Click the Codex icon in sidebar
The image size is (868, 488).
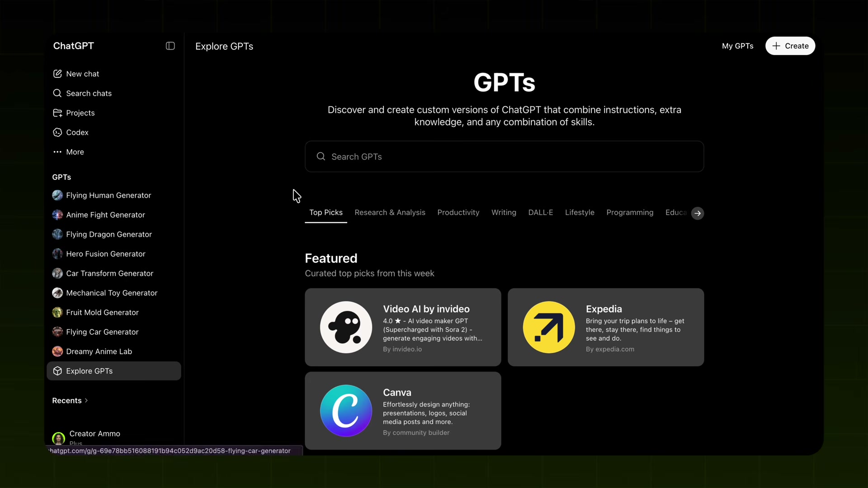57,132
